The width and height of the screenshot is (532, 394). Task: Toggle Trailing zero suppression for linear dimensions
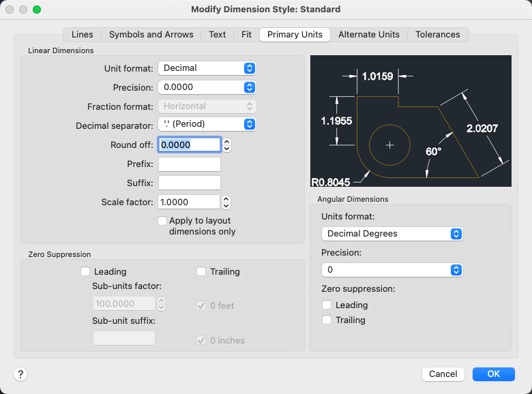[x=201, y=271]
